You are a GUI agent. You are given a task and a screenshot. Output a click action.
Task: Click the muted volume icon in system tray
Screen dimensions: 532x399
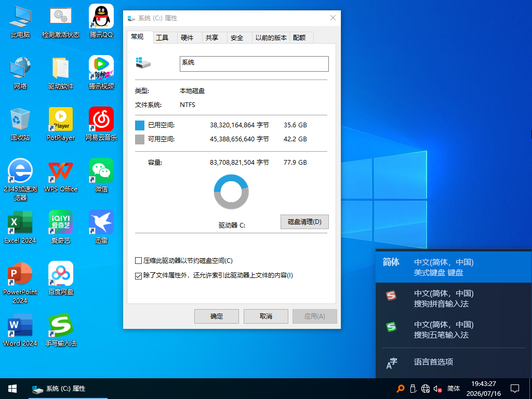click(437, 389)
